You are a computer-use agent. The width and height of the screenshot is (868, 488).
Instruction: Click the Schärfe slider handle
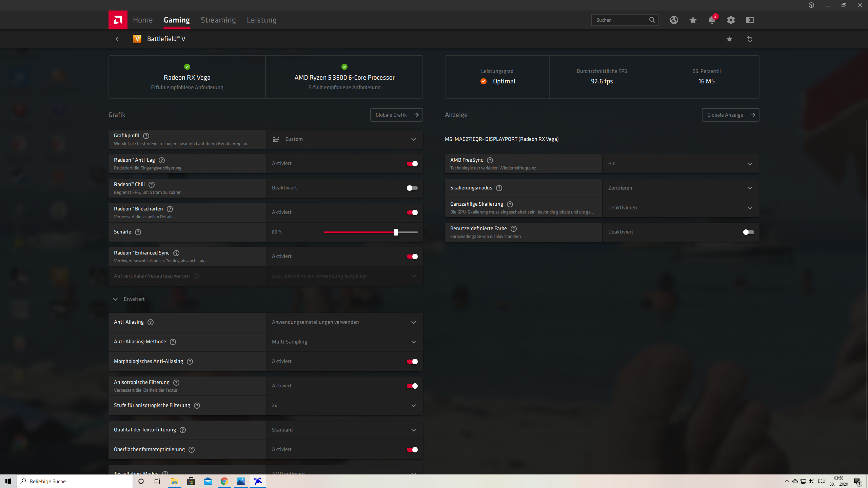click(x=395, y=232)
